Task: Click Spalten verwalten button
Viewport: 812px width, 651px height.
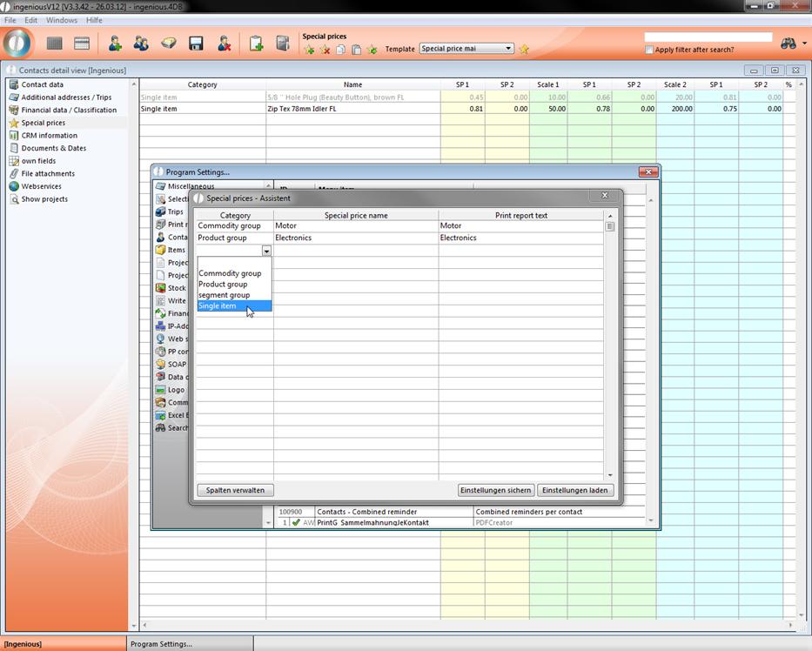Action: 235,490
